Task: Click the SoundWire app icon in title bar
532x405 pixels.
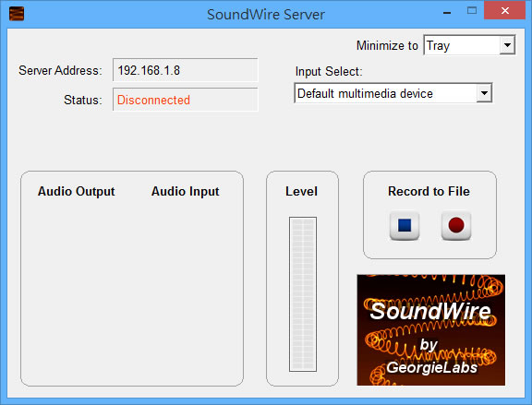Action: (17, 14)
